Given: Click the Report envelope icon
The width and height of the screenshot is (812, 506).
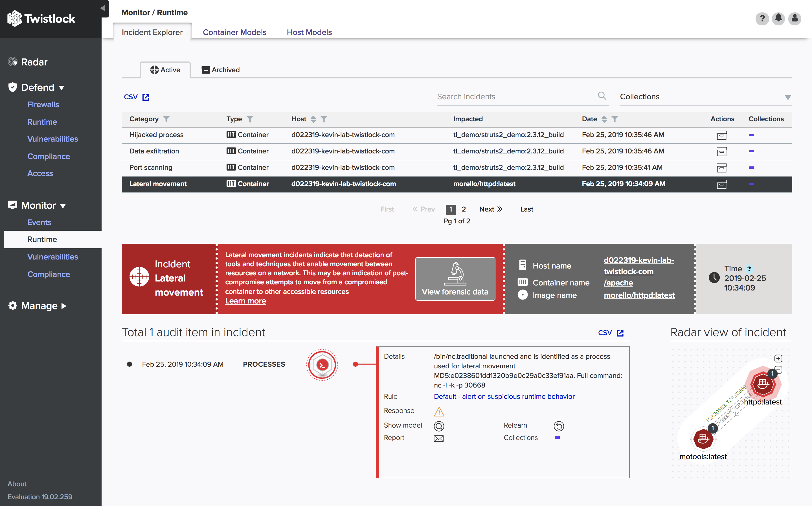Looking at the screenshot, I should click(438, 438).
